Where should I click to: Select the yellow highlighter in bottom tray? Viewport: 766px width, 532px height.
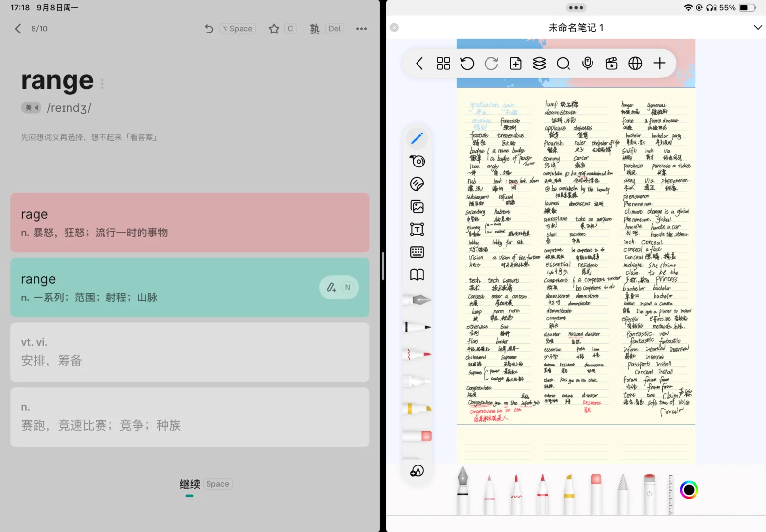tap(569, 494)
